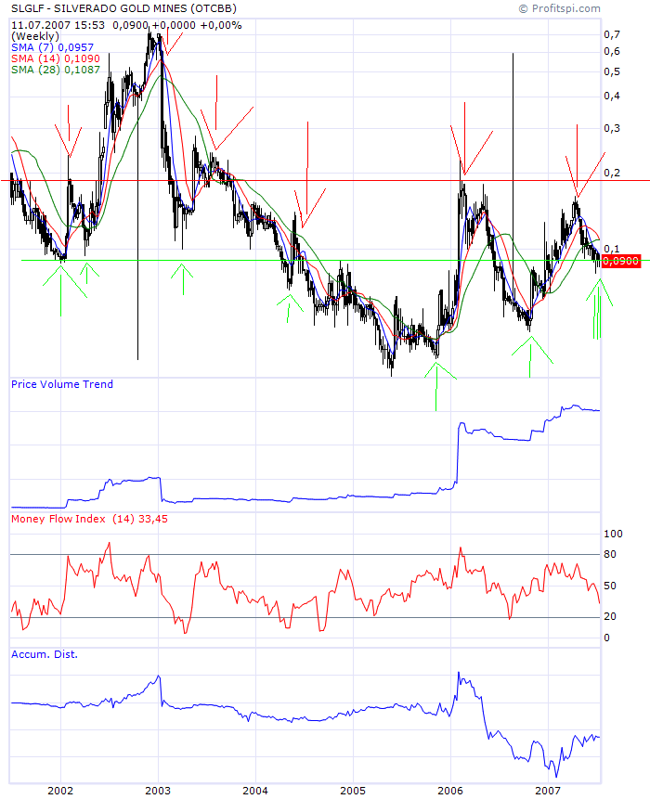650x812 pixels.
Task: Click the 50 level on Money Flow axis
Action: 610,586
